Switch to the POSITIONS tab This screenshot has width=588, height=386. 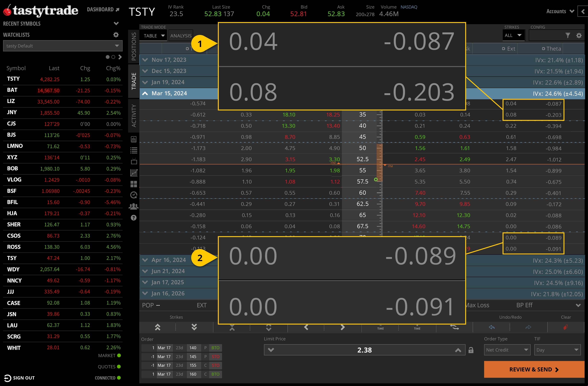(x=134, y=46)
